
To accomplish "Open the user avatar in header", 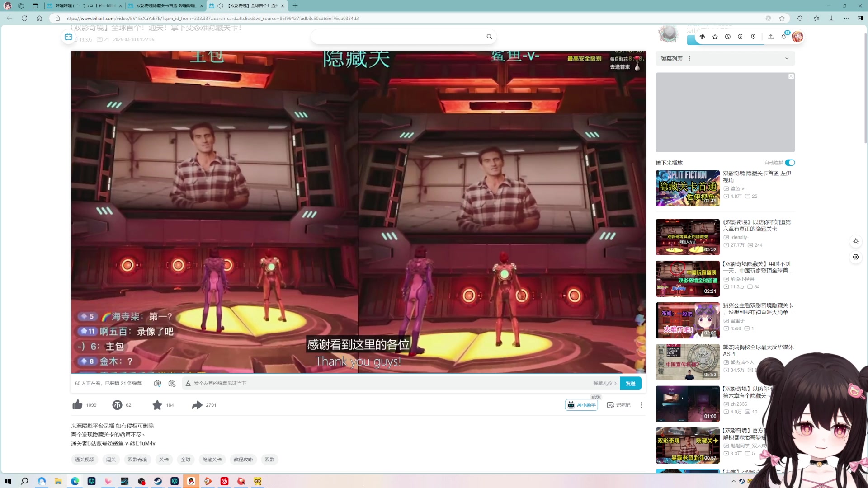I will point(797,37).
